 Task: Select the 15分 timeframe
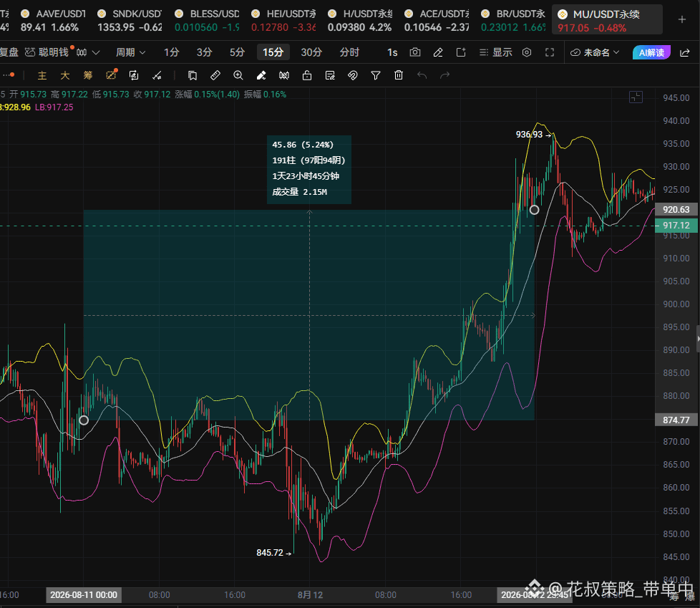click(x=273, y=52)
